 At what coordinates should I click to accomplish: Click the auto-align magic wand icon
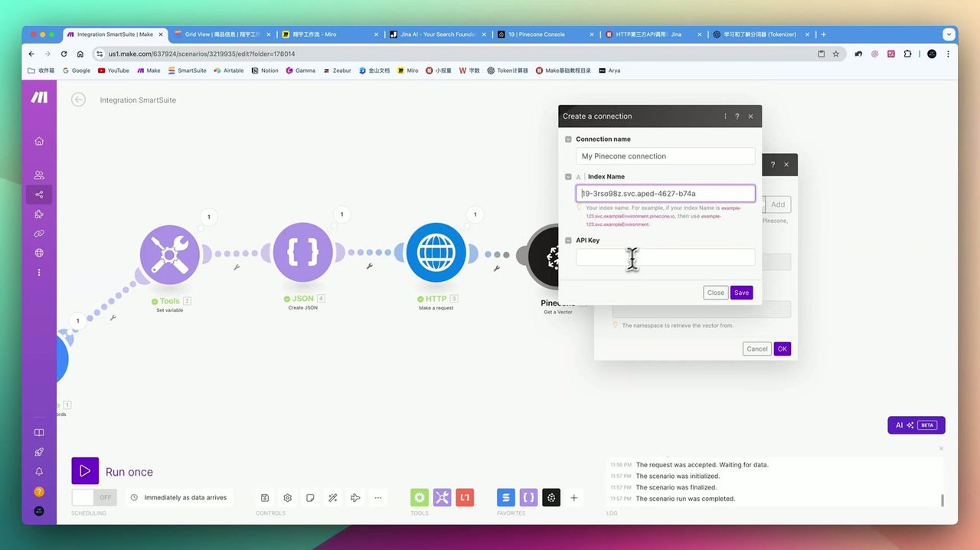point(333,498)
